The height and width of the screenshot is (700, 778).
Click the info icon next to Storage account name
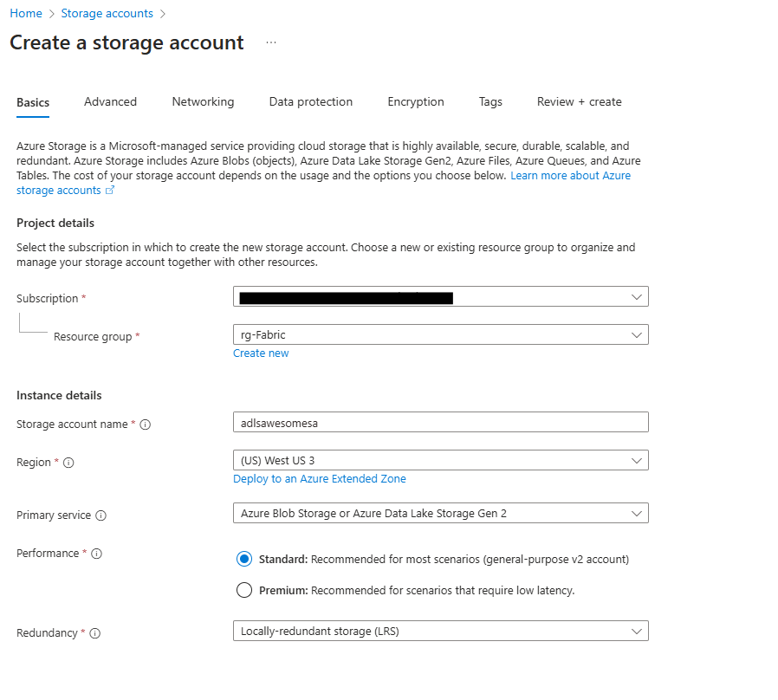[x=145, y=425]
